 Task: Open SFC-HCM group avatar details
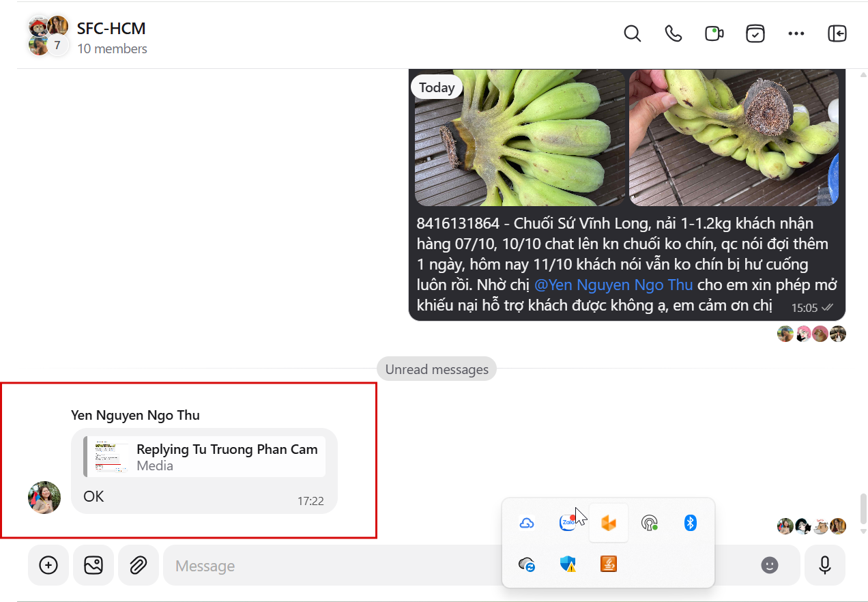(48, 35)
